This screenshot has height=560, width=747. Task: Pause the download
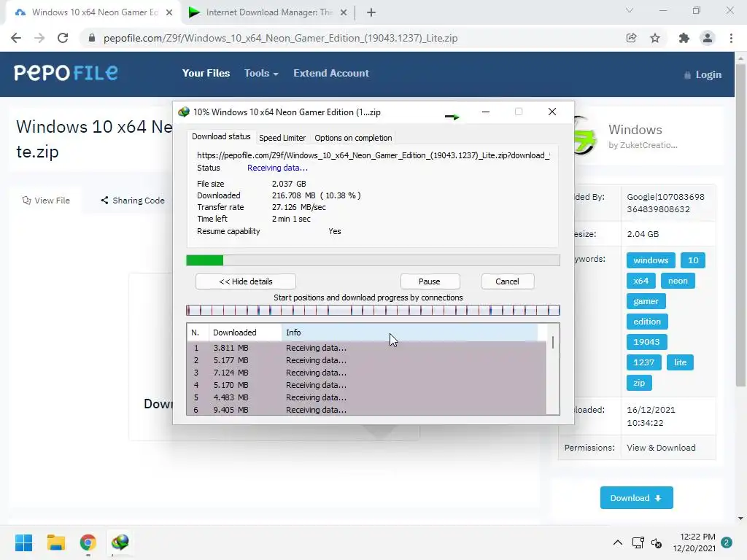(429, 281)
